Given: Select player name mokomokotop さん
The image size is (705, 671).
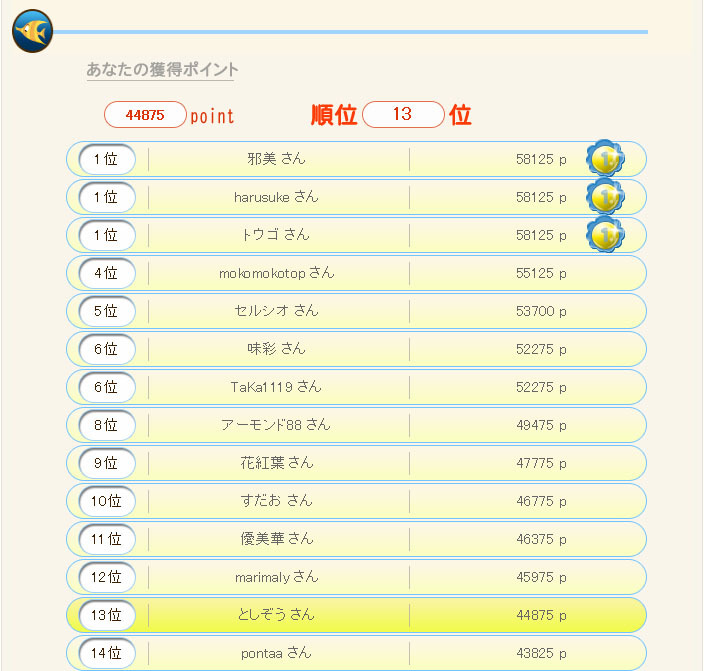Looking at the screenshot, I should pyautogui.click(x=276, y=273).
